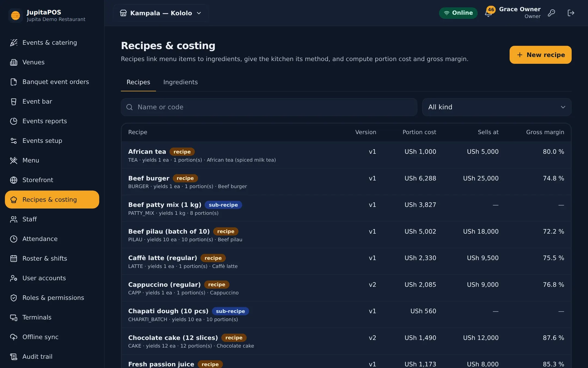The height and width of the screenshot is (368, 588).
Task: Open the Beef burger recipe
Action: click(346, 182)
